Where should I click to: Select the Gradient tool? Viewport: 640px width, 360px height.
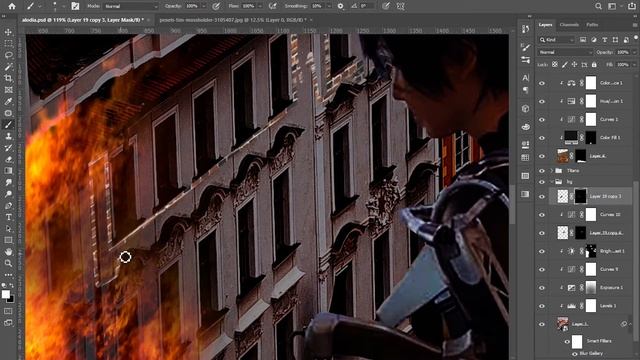tap(8, 171)
